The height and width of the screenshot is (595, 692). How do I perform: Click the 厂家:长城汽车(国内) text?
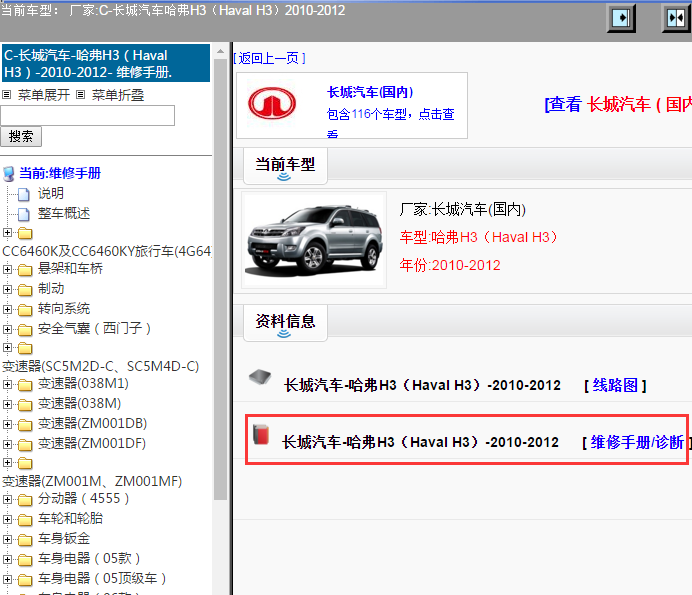(463, 209)
